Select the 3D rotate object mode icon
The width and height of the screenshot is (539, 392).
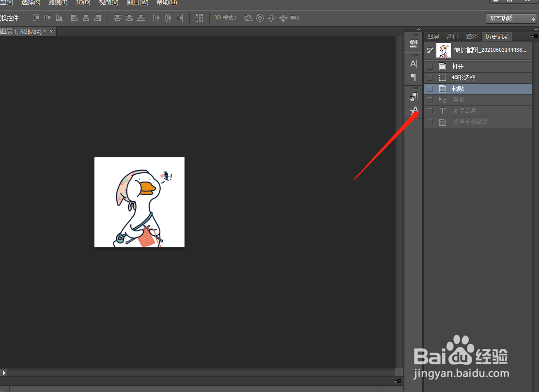click(x=248, y=18)
